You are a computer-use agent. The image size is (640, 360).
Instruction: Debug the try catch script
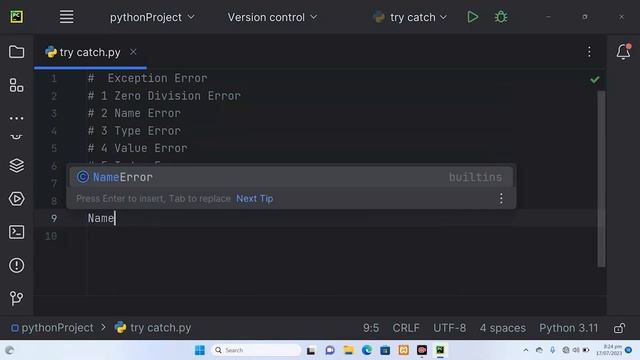click(501, 17)
